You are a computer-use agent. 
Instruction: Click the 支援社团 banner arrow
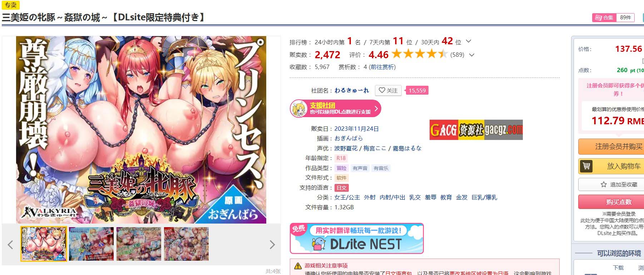pos(376,109)
